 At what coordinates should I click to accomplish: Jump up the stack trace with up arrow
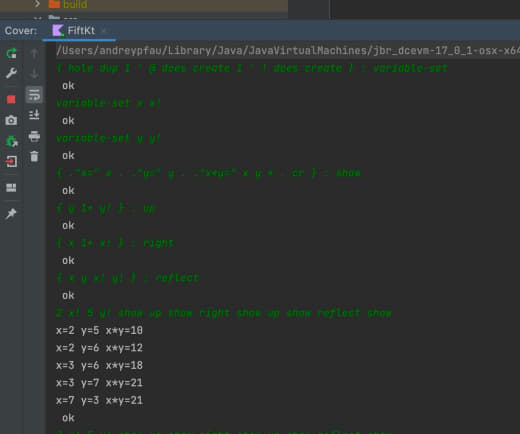pyautogui.click(x=34, y=53)
